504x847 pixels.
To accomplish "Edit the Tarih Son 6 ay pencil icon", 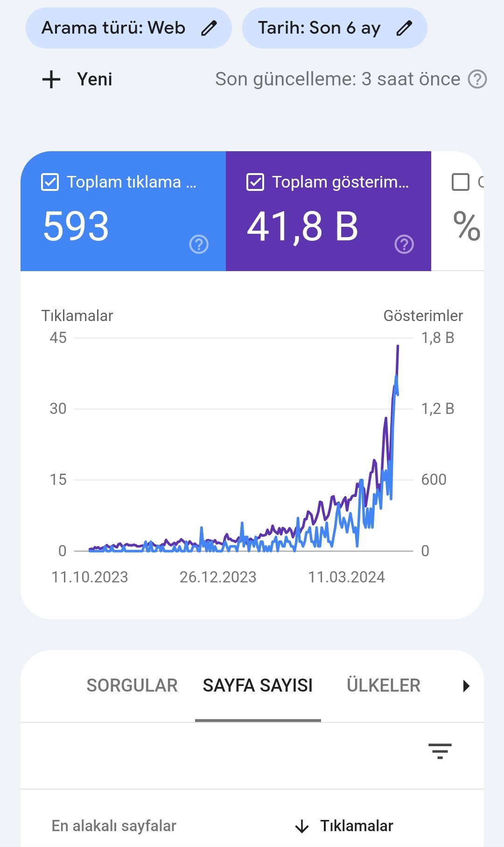I will click(404, 28).
